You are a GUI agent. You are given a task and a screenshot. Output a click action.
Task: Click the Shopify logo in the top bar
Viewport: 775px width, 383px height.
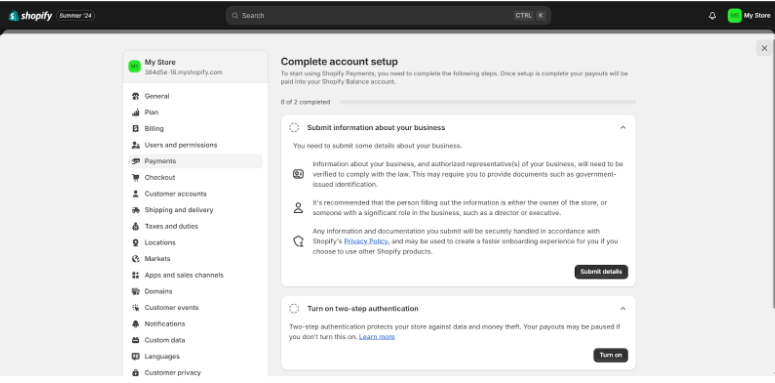[x=30, y=16]
